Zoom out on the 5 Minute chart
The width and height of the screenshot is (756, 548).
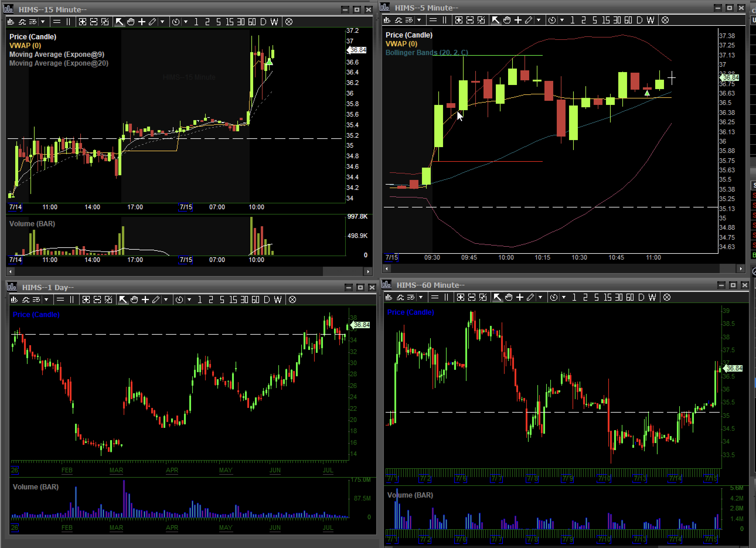pyautogui.click(x=470, y=20)
